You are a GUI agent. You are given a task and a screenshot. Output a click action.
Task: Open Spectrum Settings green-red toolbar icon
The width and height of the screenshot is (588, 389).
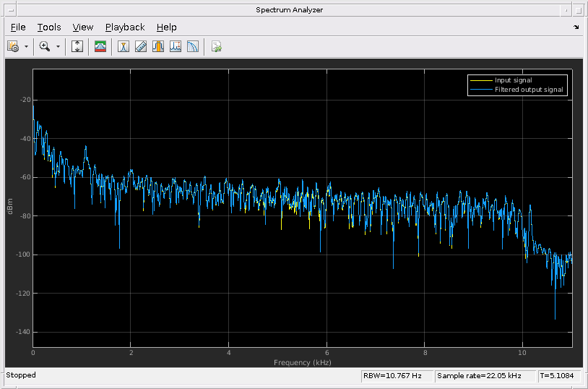(101, 46)
